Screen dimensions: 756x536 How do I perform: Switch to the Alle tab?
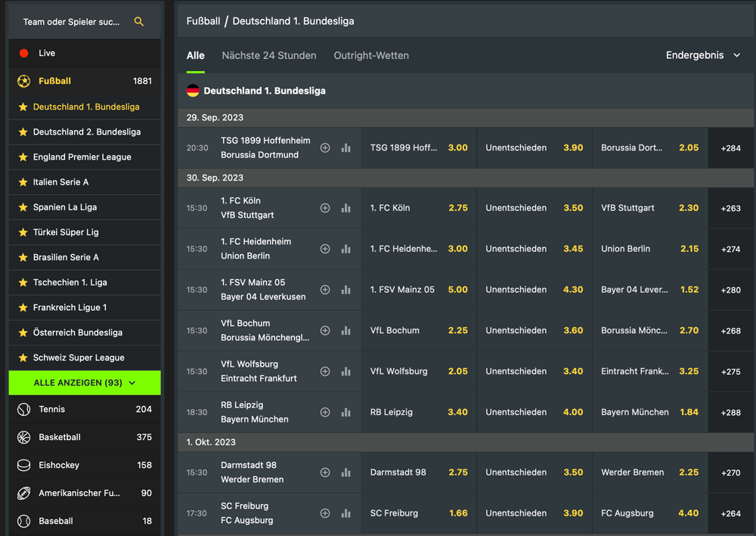pos(195,55)
